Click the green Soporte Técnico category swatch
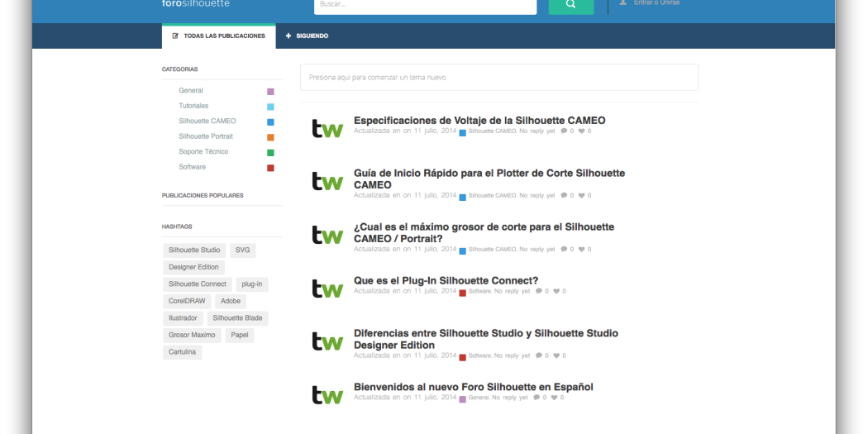The width and height of the screenshot is (868, 434). [x=270, y=153]
